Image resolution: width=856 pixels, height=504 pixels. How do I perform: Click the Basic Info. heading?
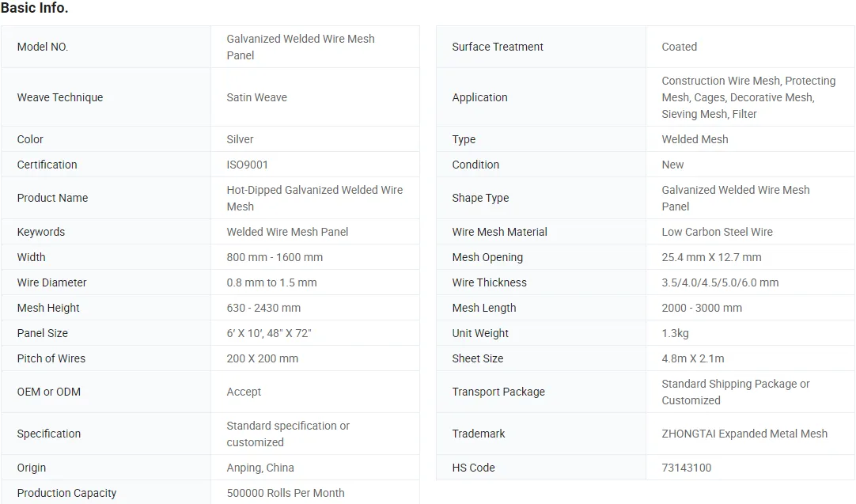34,9
